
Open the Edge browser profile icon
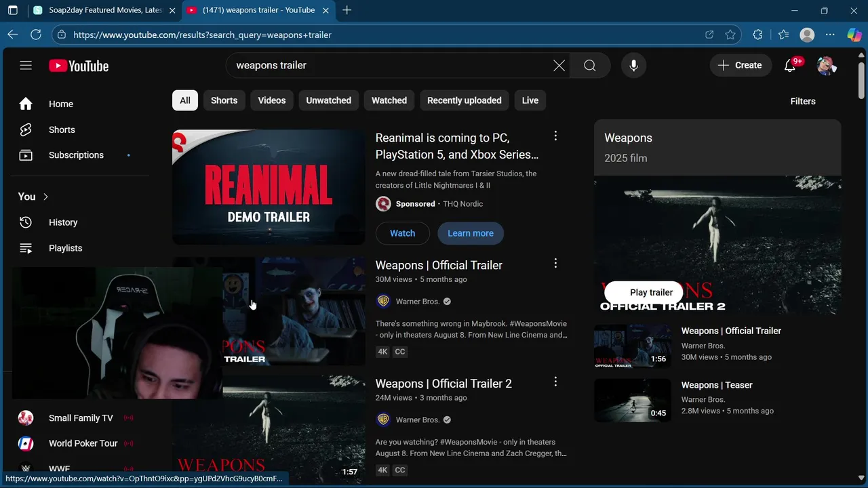pyautogui.click(x=807, y=35)
